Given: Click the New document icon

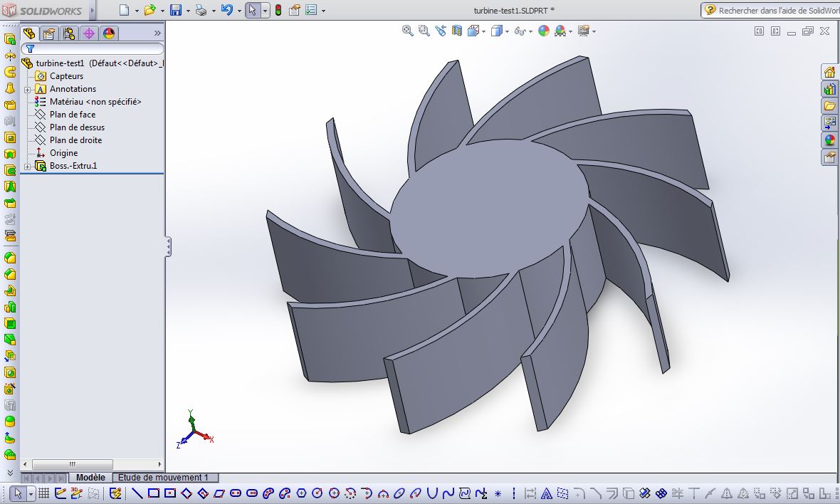Looking at the screenshot, I should tap(125, 10).
